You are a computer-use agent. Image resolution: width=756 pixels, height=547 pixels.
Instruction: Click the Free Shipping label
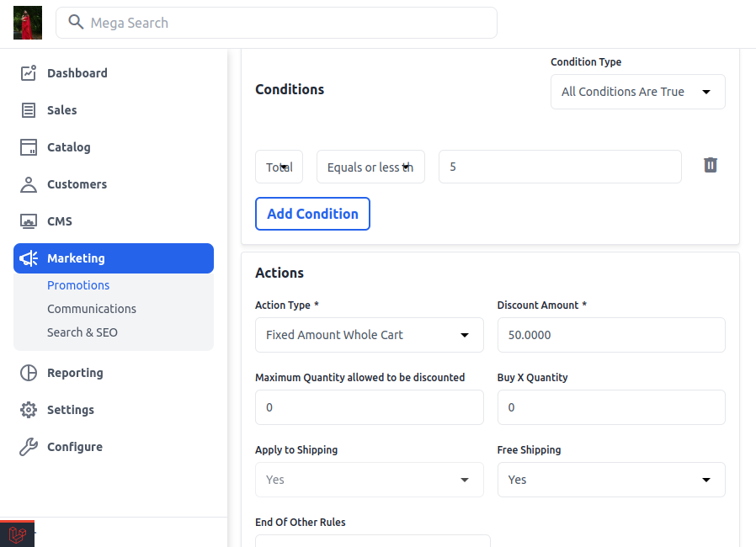click(529, 450)
